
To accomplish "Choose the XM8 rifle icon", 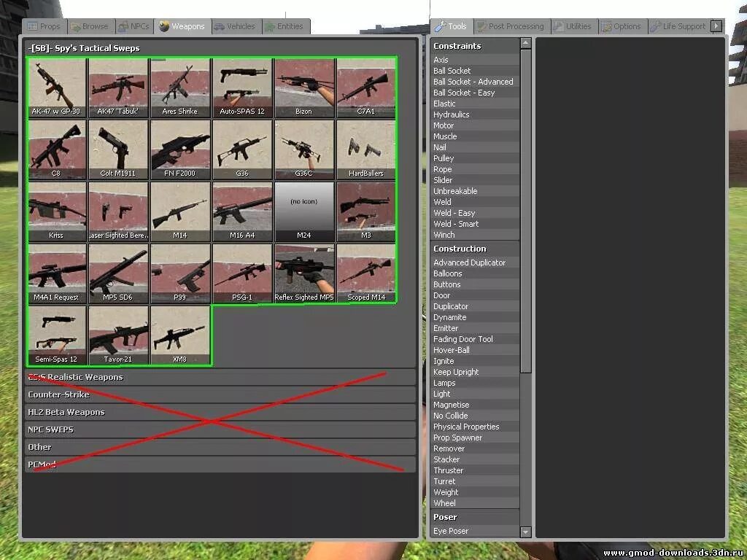I will [180, 335].
